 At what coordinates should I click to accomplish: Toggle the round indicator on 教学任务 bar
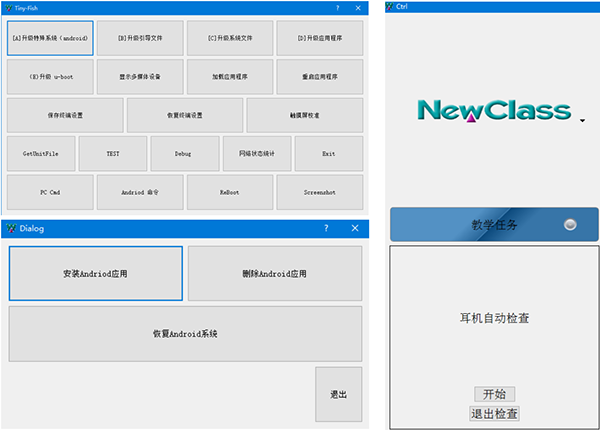[570, 225]
